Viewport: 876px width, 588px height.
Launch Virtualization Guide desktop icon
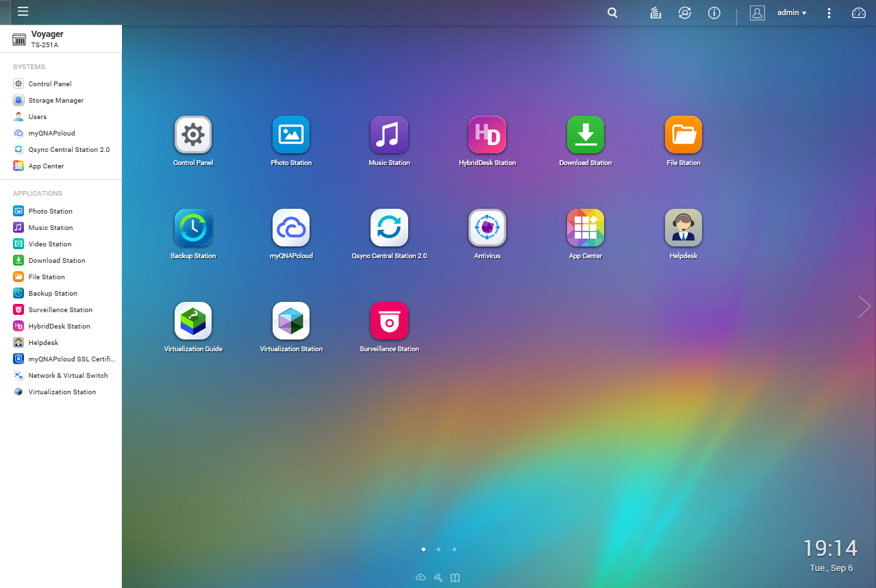193,320
